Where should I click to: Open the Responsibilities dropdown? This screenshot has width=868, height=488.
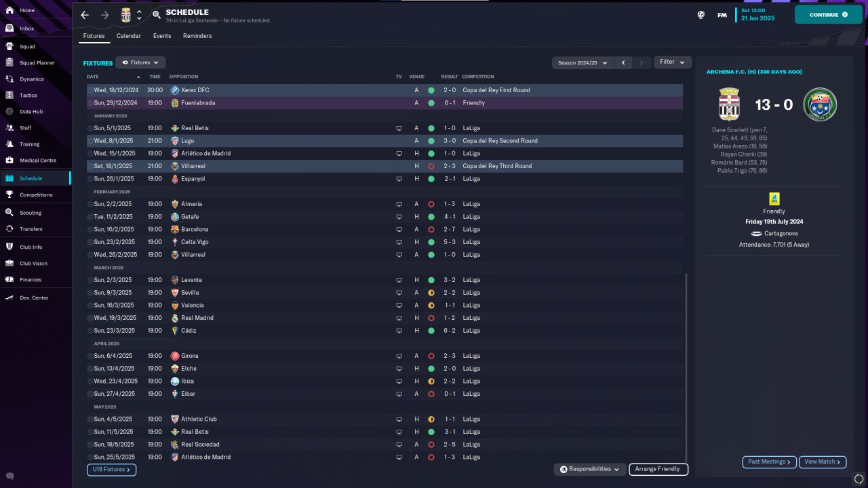[x=590, y=469]
